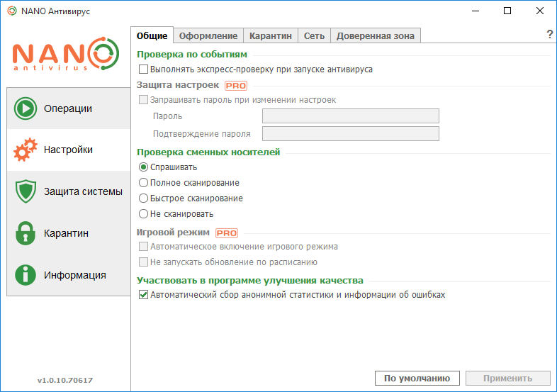The height and width of the screenshot is (392, 557).
Task: Switch to the Сеть tab
Action: tap(314, 36)
